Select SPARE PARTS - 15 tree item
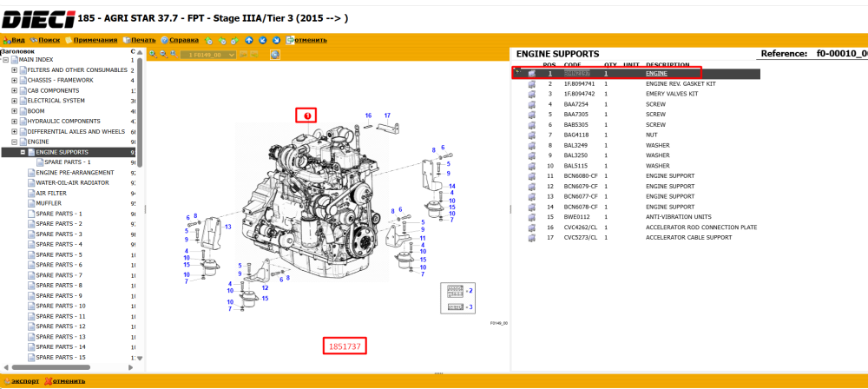Viewport: 868px width, 389px height. coord(61,357)
